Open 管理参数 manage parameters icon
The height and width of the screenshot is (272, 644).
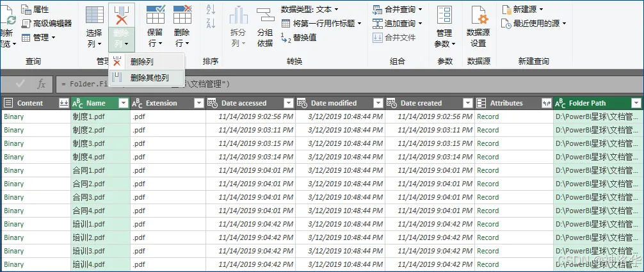point(445,15)
